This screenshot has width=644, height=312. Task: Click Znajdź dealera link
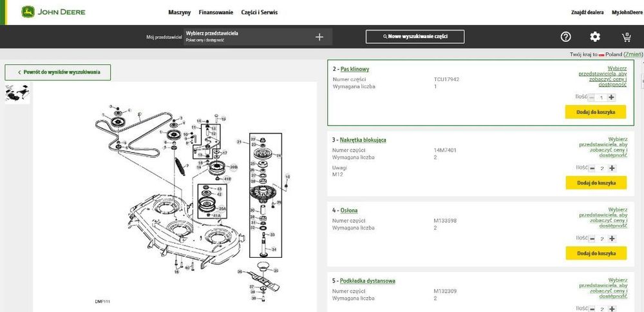pyautogui.click(x=587, y=12)
